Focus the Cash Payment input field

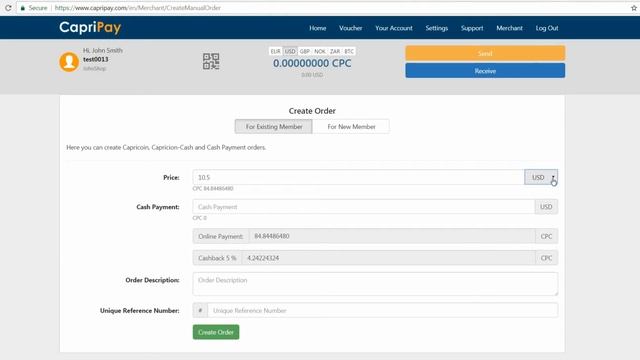[364, 207]
